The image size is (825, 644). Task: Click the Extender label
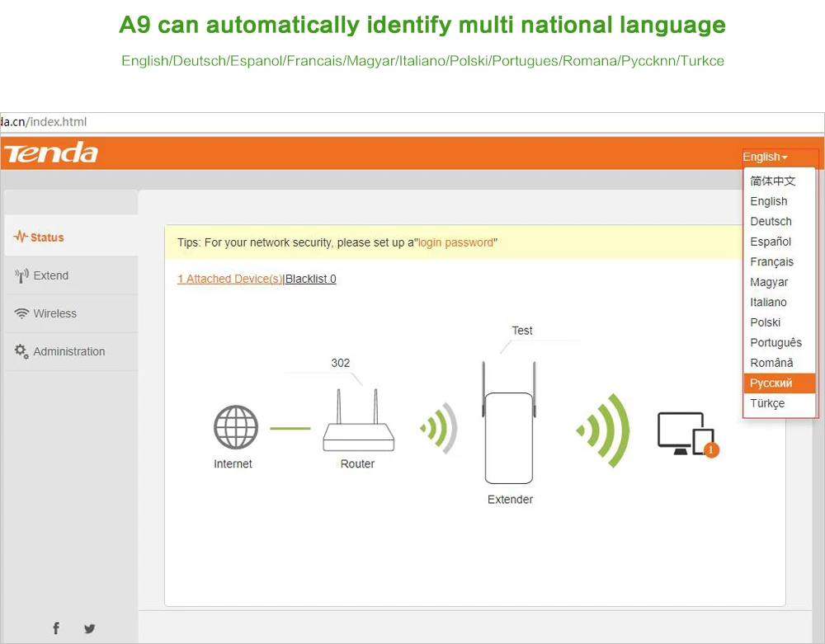tap(510, 500)
